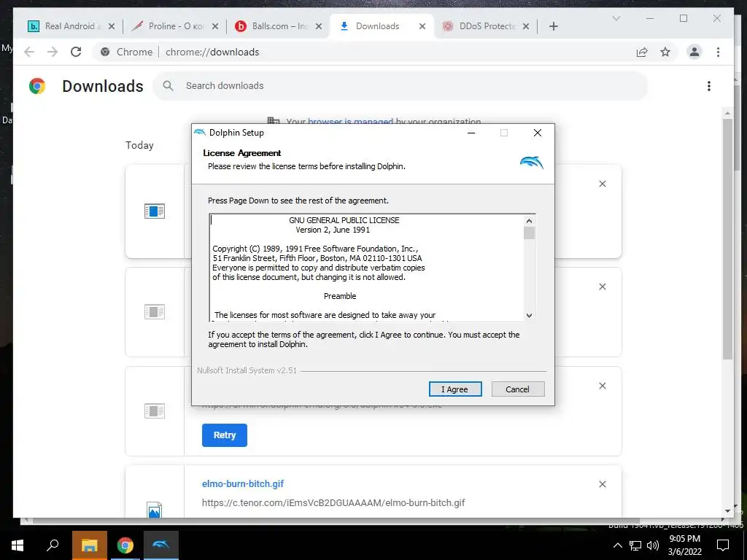Screen dimensions: 747x560
Task: Close the DDoS Protection tab
Action: 526,26
